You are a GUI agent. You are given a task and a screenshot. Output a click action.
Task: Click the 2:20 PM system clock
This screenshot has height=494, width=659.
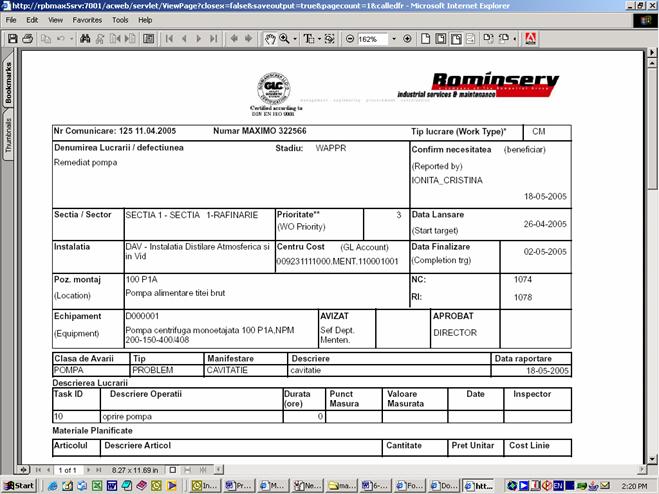pyautogui.click(x=634, y=486)
